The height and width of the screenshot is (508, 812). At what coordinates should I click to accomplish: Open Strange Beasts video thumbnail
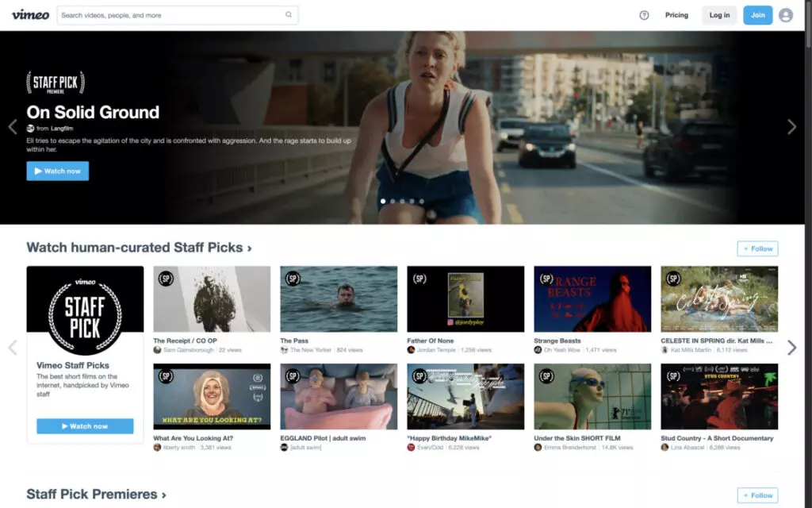point(592,299)
